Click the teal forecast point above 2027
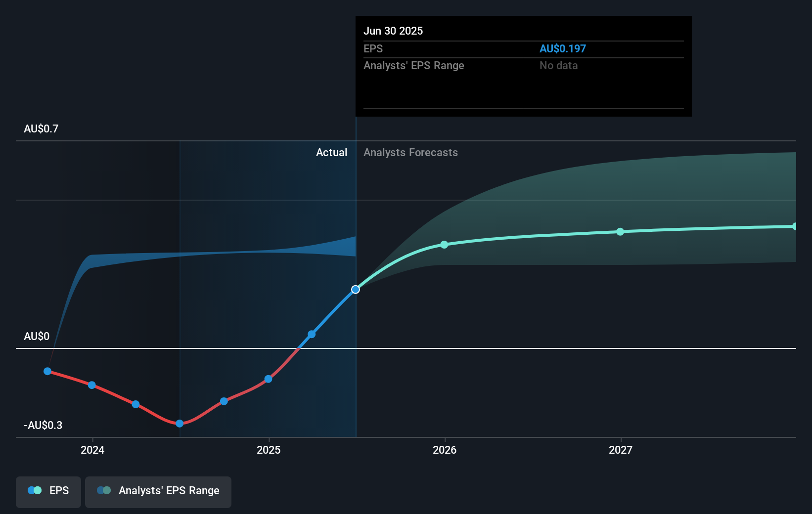Screen dimensions: 812x514 point(620,232)
